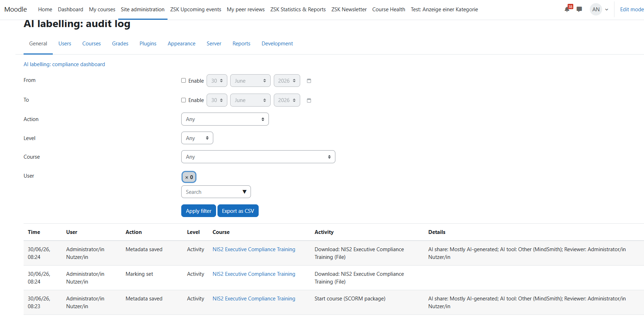Open ZSK Upcoming events menu item
644x318 pixels.
coord(196,9)
